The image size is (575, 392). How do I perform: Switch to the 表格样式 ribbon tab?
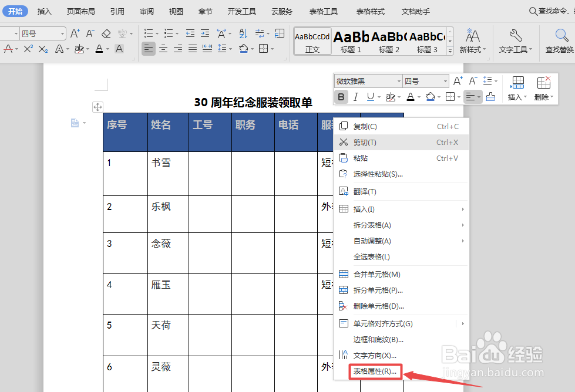point(369,11)
